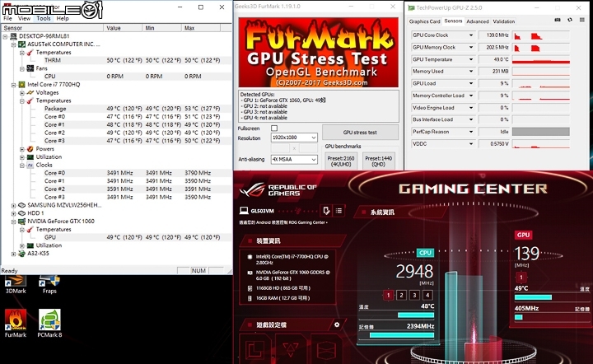Switch to GPU-Z Advanced tab
This screenshot has height=364, width=593.
tap(477, 21)
